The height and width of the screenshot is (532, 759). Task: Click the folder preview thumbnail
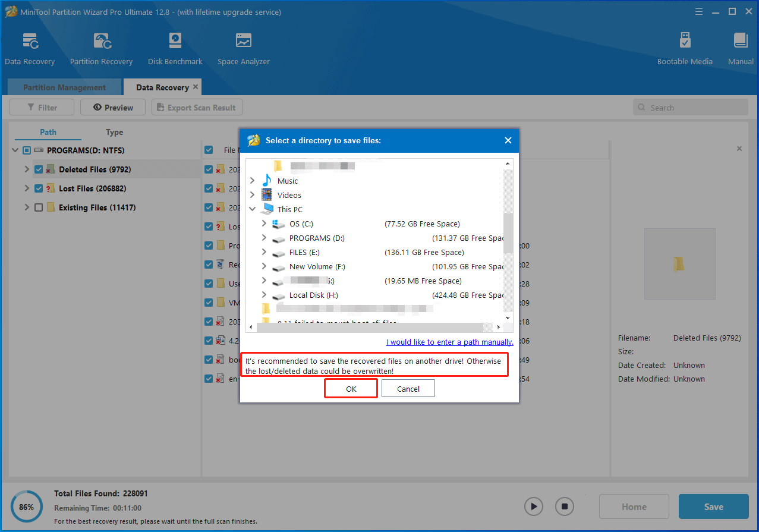click(679, 265)
